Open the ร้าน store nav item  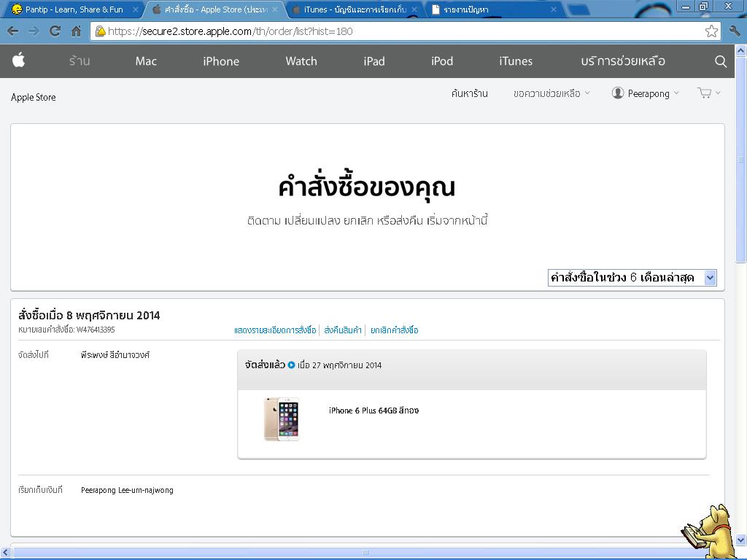click(80, 61)
